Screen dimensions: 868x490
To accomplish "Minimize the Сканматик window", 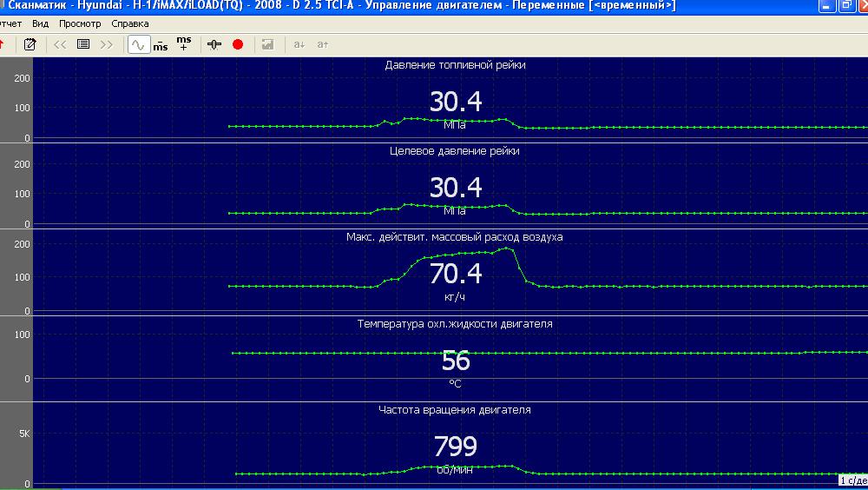I will (x=827, y=6).
